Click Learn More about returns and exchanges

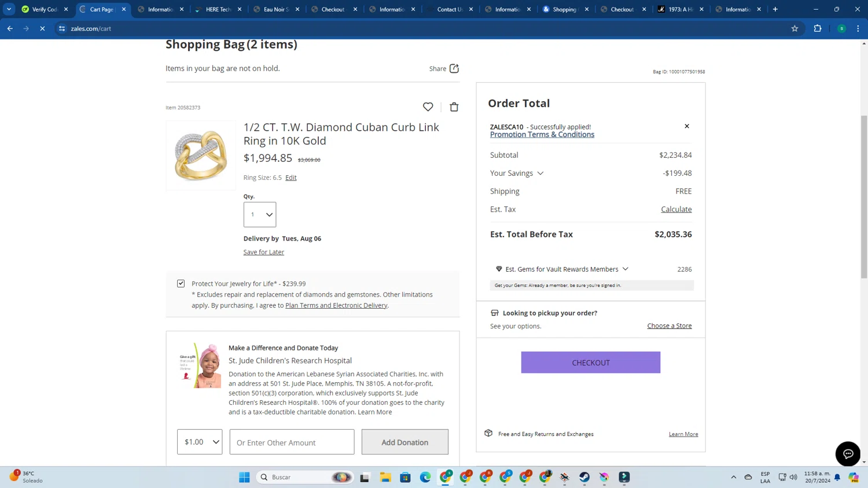(x=683, y=434)
